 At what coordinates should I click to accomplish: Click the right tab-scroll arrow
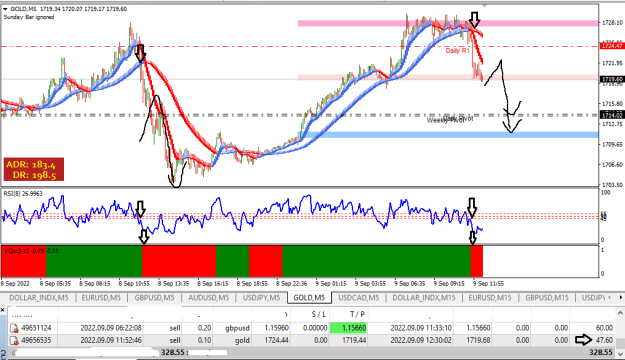(x=621, y=297)
